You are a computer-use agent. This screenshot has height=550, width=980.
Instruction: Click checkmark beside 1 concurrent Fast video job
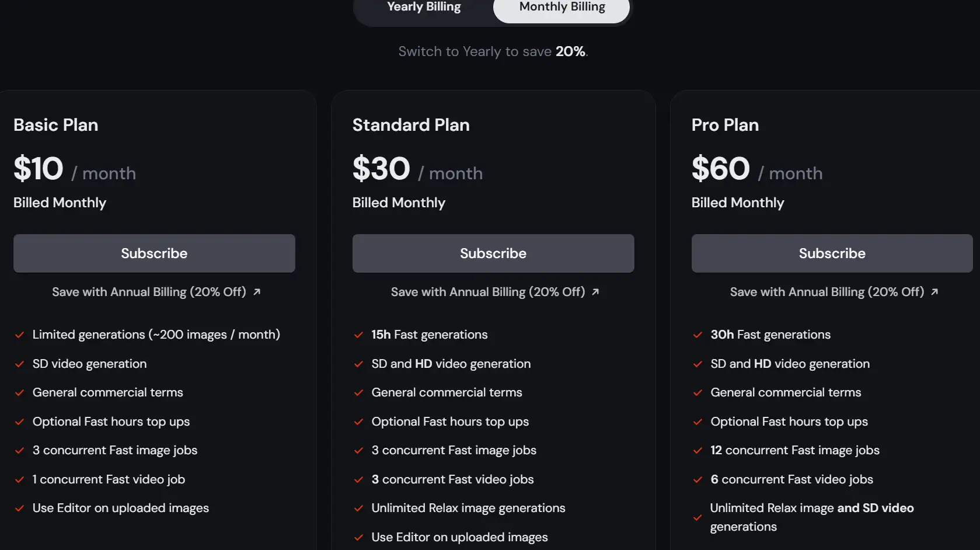click(19, 480)
